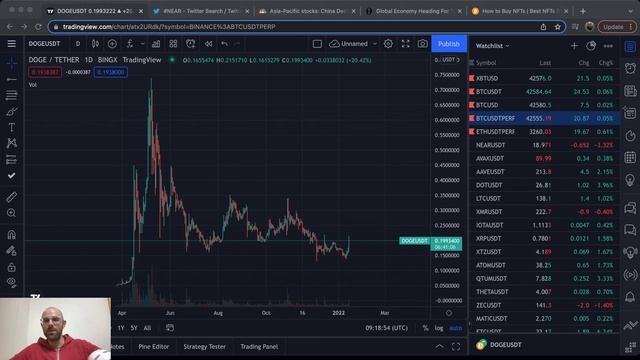Sort watchlist by the Chg% column header

[x=606, y=63]
